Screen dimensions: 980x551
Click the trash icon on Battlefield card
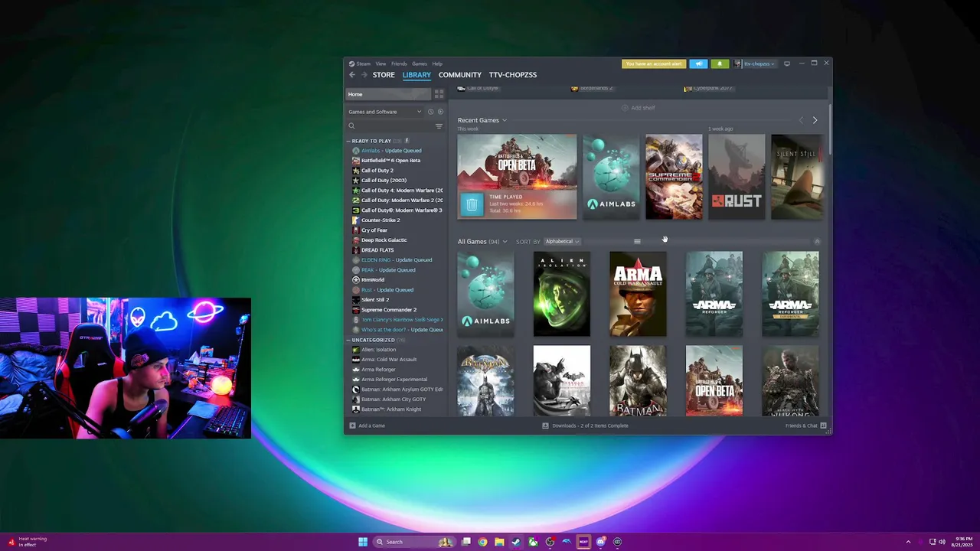(472, 204)
